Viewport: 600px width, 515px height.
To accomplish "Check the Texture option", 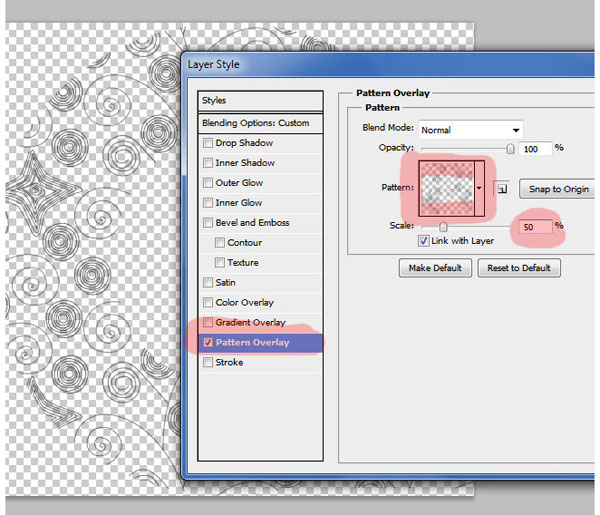I will tap(220, 262).
